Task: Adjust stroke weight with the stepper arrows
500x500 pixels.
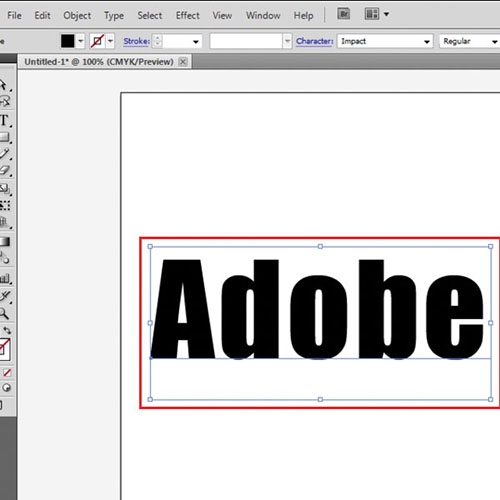Action: tap(157, 41)
